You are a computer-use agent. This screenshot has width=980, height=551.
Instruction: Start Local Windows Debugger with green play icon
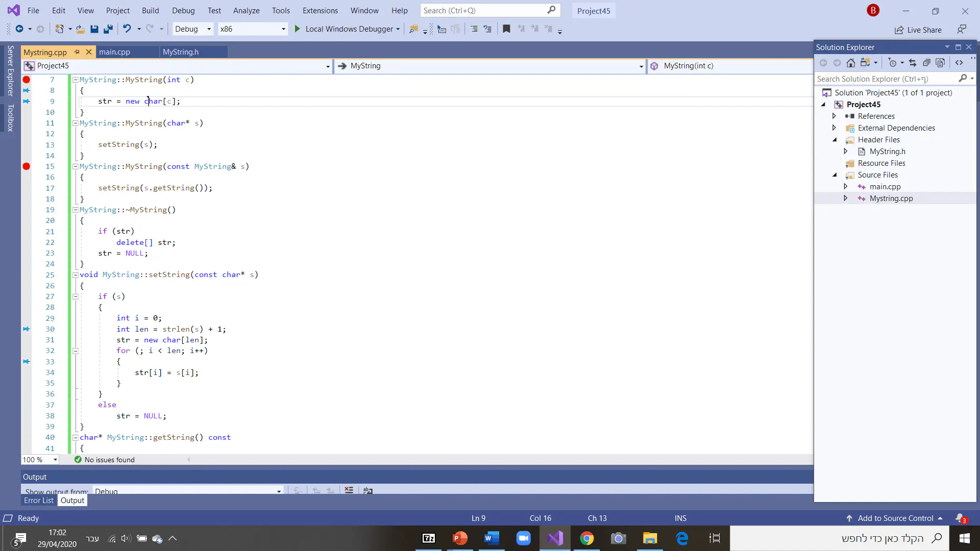(x=297, y=29)
